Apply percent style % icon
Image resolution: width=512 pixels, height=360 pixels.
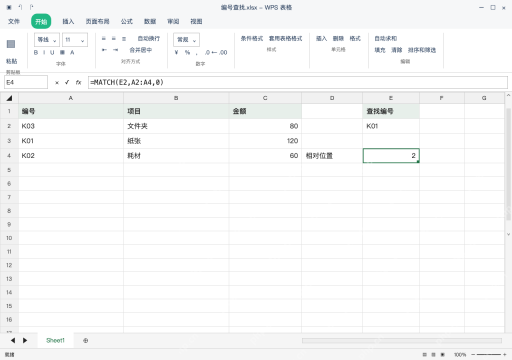(x=187, y=52)
